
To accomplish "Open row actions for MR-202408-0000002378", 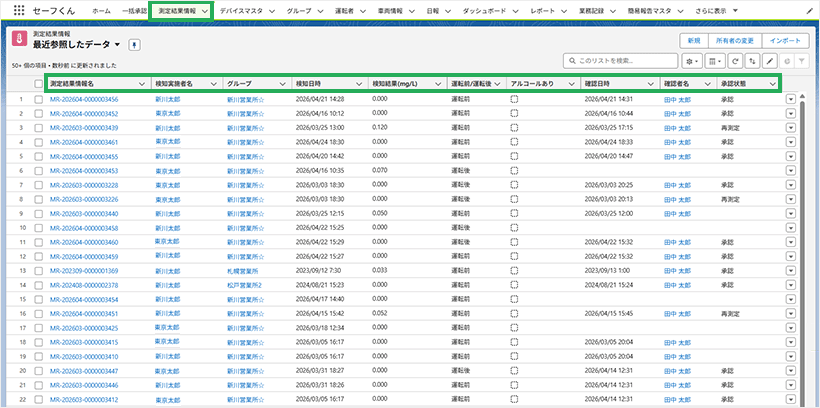I will click(790, 285).
